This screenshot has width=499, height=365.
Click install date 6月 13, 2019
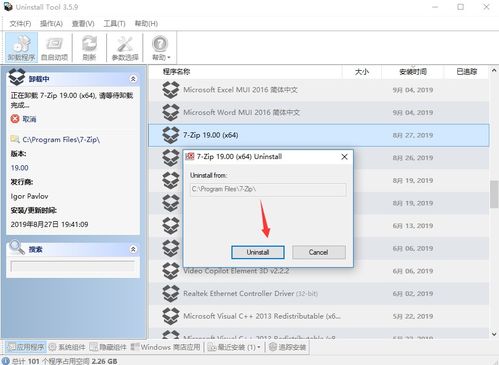tap(413, 226)
